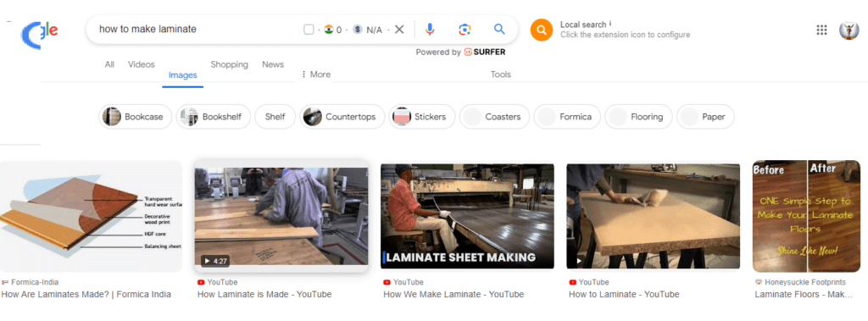Open Laminate Sheet Making video thumbnail

(467, 216)
